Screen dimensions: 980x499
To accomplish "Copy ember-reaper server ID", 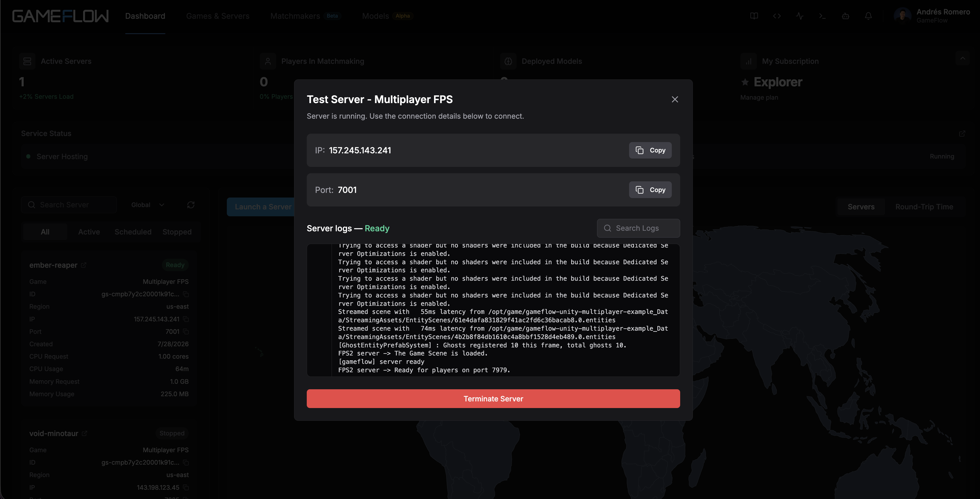I will (186, 294).
